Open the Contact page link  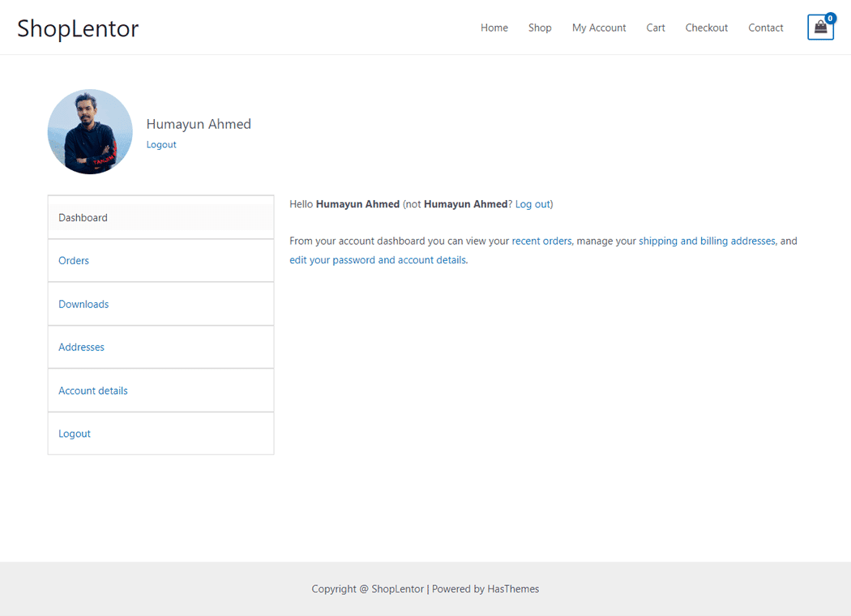(x=765, y=28)
